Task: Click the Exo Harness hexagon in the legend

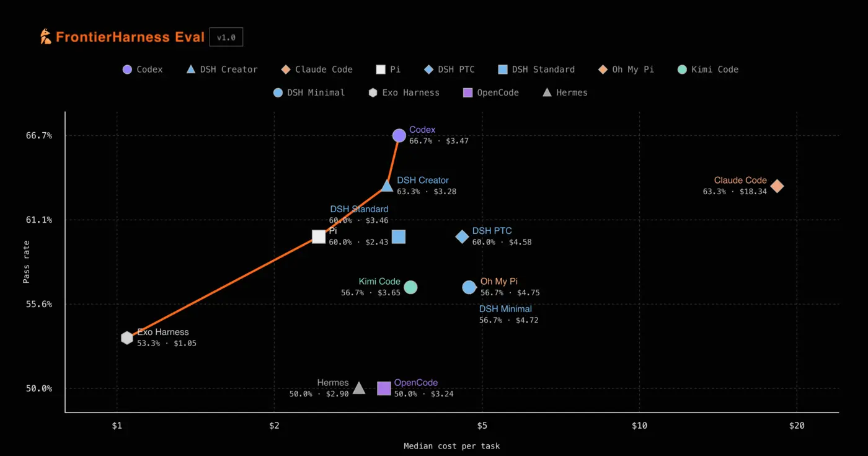Action: pyautogui.click(x=373, y=92)
